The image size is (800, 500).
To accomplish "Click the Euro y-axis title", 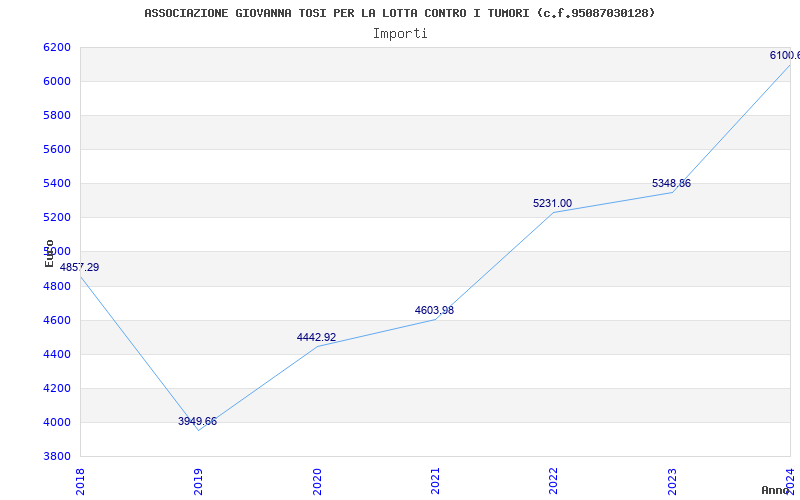I will point(49,253).
